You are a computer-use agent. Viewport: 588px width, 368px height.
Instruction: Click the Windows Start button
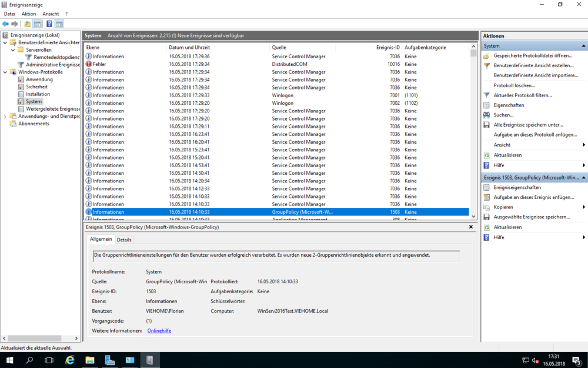(9, 360)
